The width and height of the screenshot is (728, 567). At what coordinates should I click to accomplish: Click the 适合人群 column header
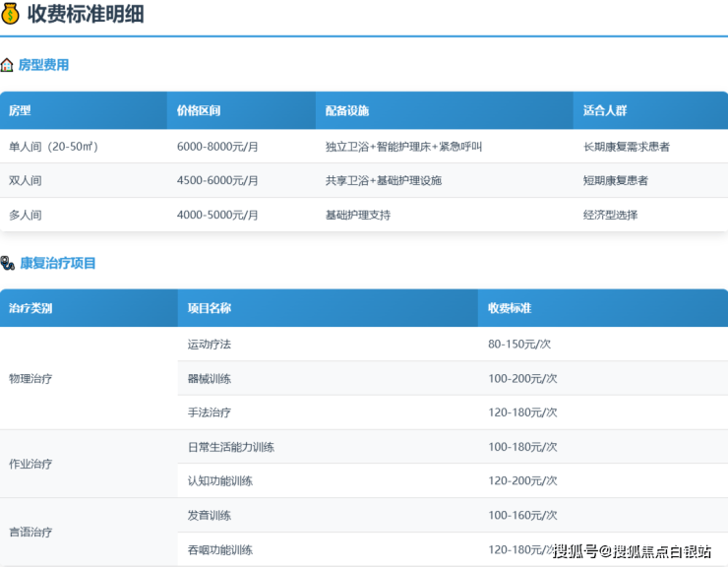(x=604, y=111)
